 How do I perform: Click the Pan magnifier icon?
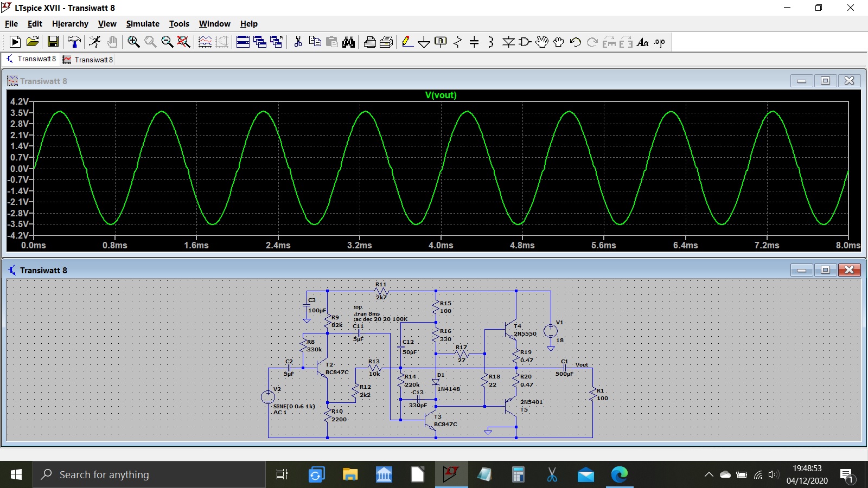[150, 42]
